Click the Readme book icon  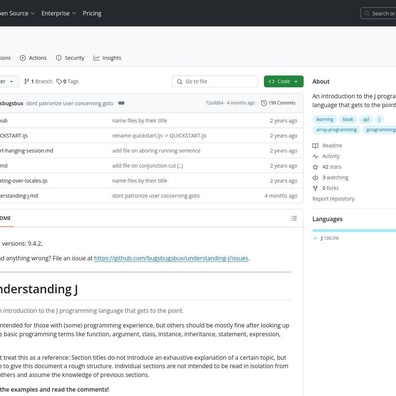(315, 146)
